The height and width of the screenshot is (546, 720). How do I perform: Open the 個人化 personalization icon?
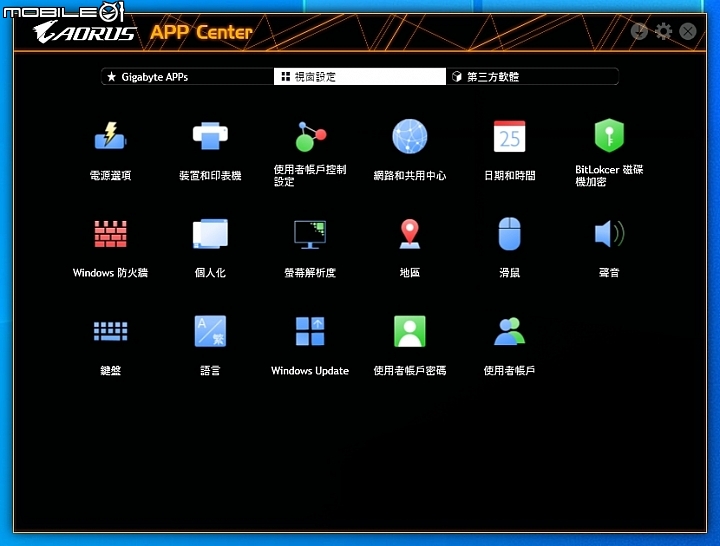(210, 234)
